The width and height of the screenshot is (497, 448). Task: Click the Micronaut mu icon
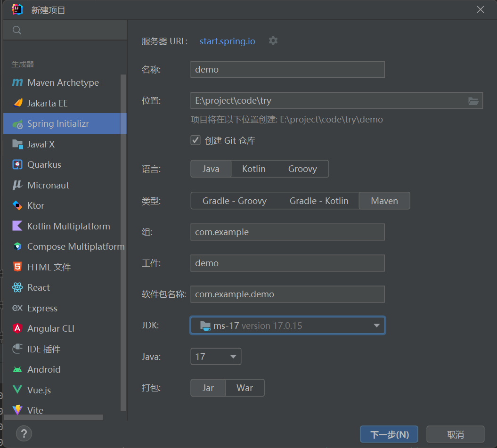point(17,185)
